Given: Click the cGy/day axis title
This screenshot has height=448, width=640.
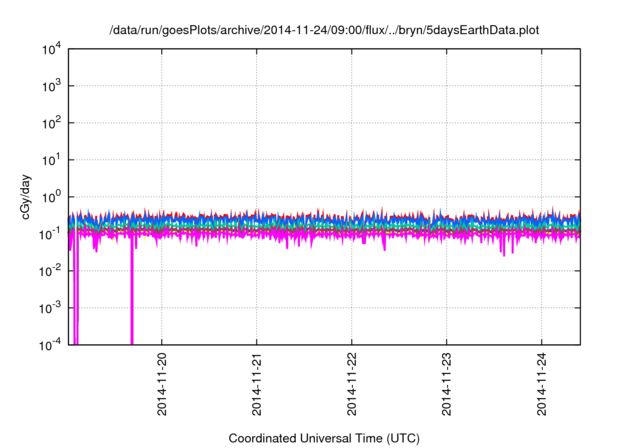Looking at the screenshot, I should point(26,197).
